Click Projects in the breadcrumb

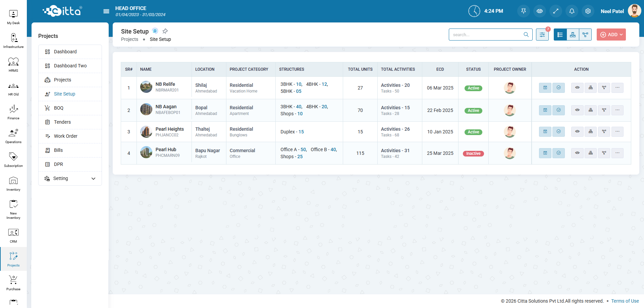[x=129, y=39]
